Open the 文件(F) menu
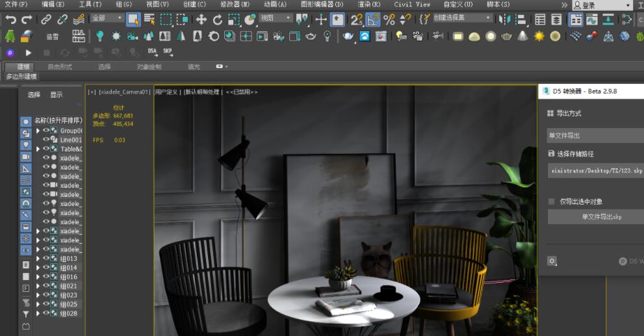The width and height of the screenshot is (644, 336). (16, 4)
